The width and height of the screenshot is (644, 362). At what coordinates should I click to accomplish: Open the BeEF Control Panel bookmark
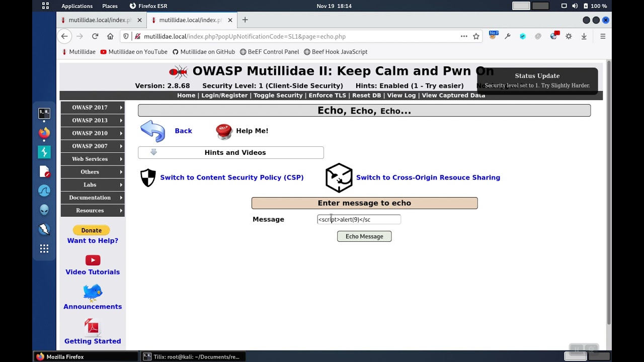pyautogui.click(x=270, y=52)
